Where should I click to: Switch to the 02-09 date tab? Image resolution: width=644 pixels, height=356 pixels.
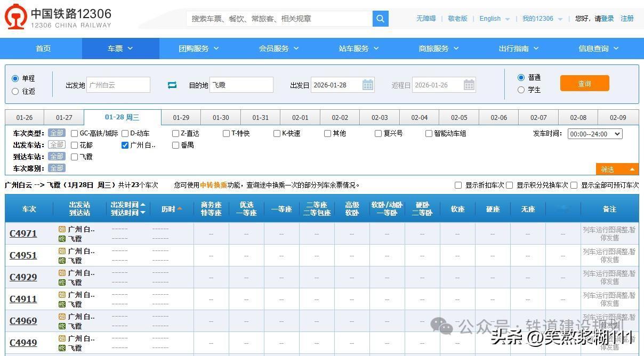[618, 118]
